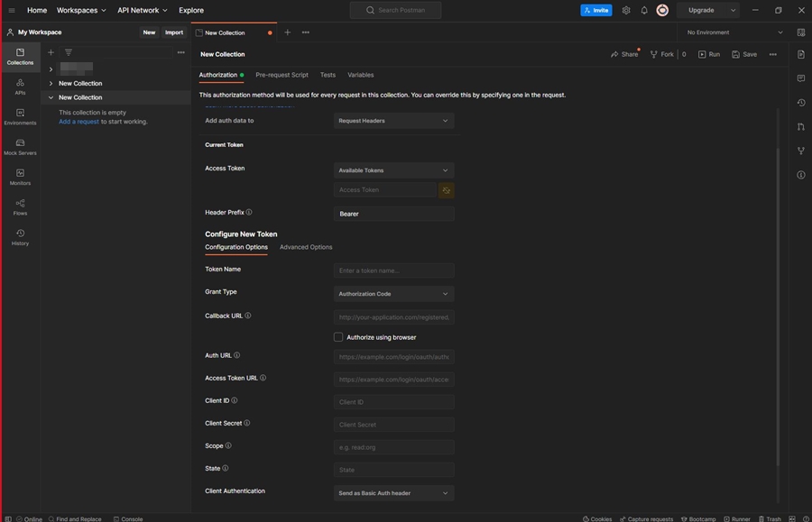Image resolution: width=812 pixels, height=522 pixels.
Task: Share the collection
Action: click(x=624, y=54)
